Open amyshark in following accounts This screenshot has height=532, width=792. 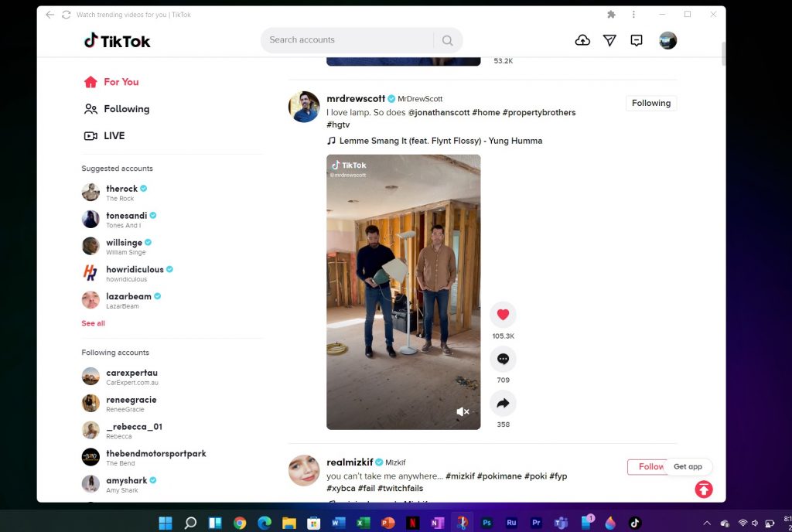coord(119,485)
